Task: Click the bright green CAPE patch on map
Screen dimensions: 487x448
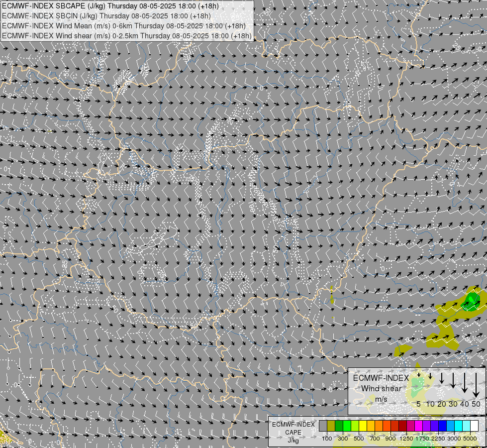Action: (x=472, y=299)
